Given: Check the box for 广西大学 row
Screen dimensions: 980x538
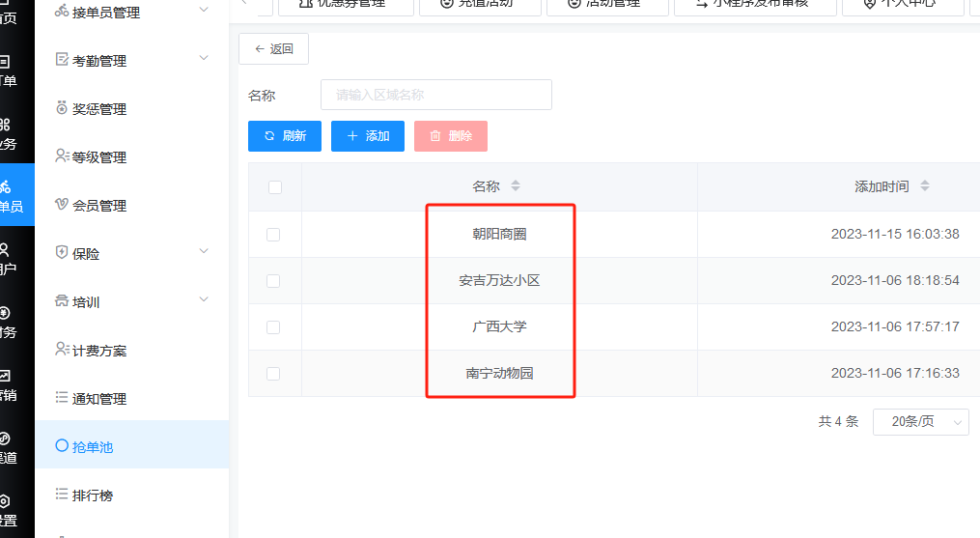Looking at the screenshot, I should 273,327.
